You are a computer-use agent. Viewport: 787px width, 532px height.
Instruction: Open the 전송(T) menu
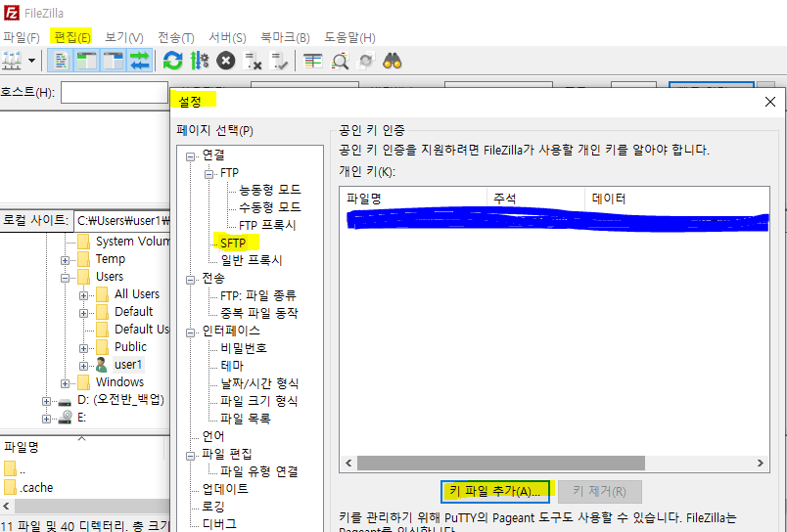(x=175, y=37)
